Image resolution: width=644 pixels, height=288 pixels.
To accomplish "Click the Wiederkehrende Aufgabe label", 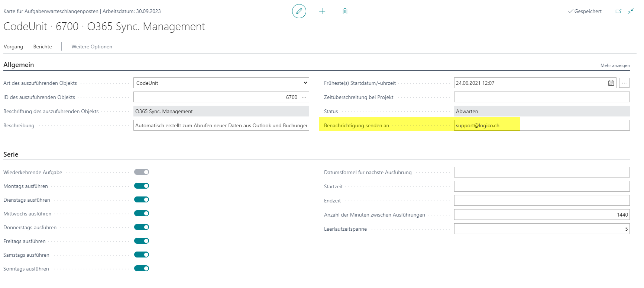I will coord(33,172).
